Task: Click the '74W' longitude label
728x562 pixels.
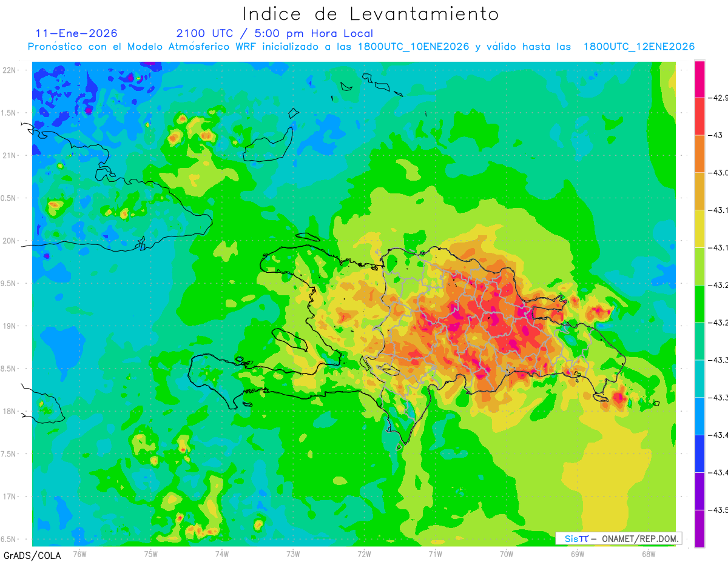Action: (222, 554)
